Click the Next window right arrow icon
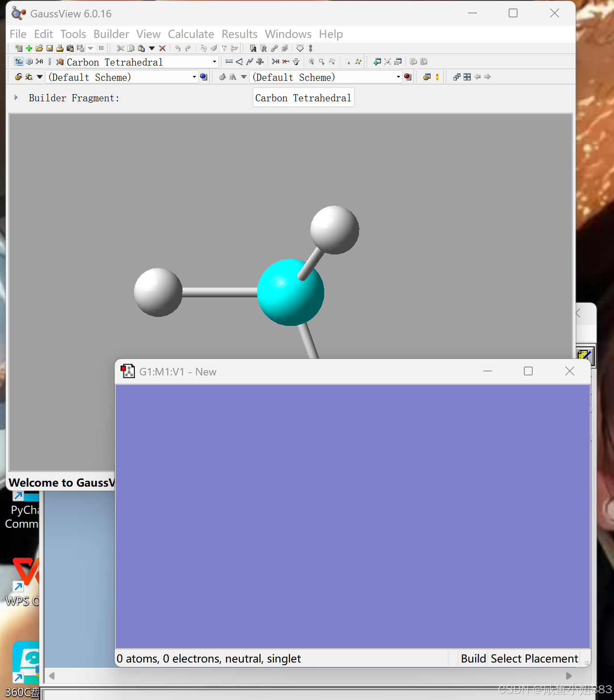The image size is (614, 700). tap(488, 77)
